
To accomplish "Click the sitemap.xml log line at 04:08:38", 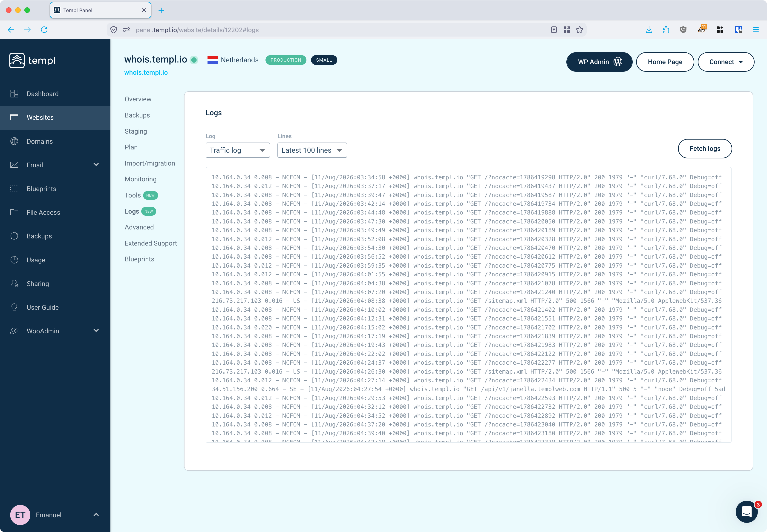I will (467, 301).
